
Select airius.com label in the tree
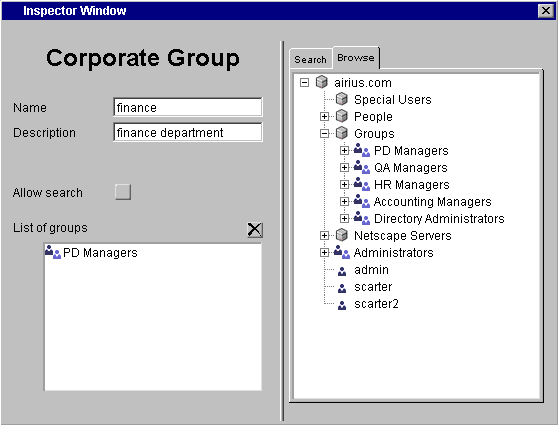(x=363, y=83)
